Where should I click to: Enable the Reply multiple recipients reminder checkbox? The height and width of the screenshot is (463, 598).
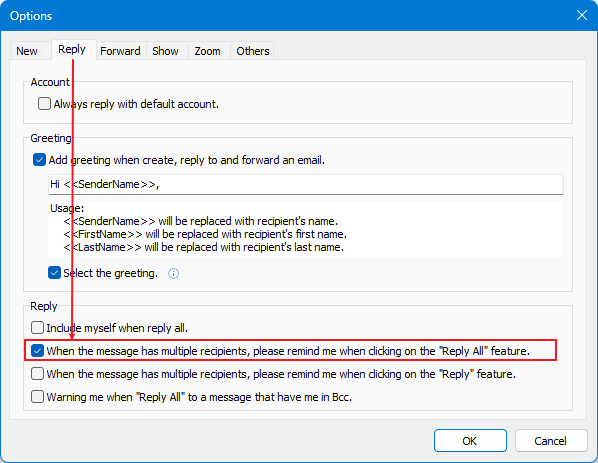[37, 373]
